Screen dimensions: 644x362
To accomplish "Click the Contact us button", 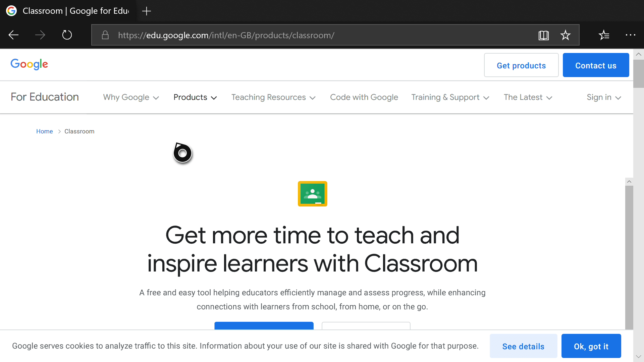I will click(596, 65).
